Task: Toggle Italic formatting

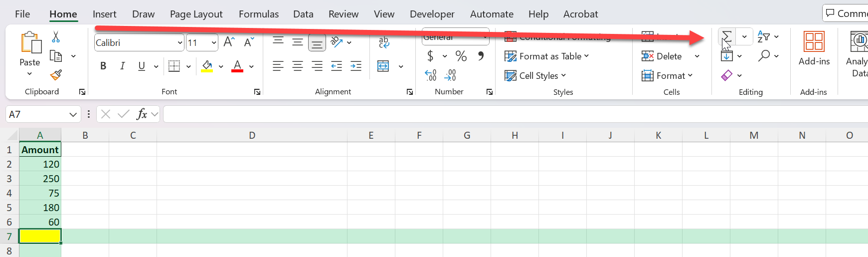Action: click(122, 66)
